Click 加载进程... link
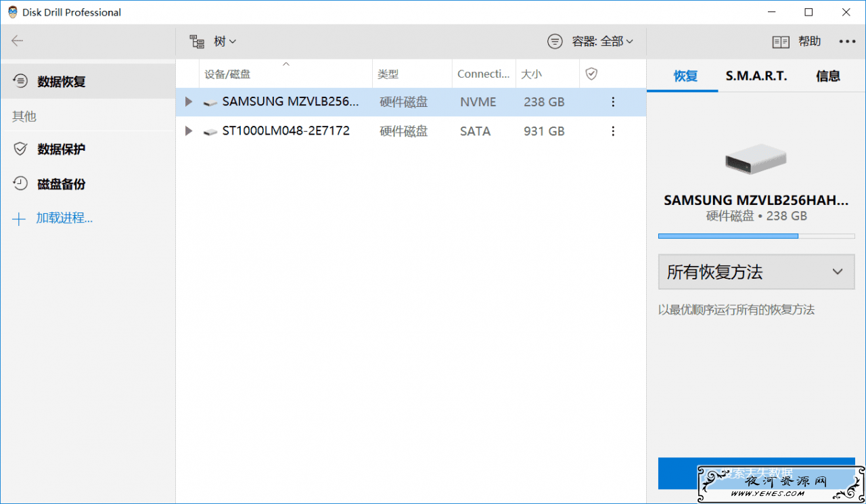Image resolution: width=866 pixels, height=504 pixels. tap(64, 218)
